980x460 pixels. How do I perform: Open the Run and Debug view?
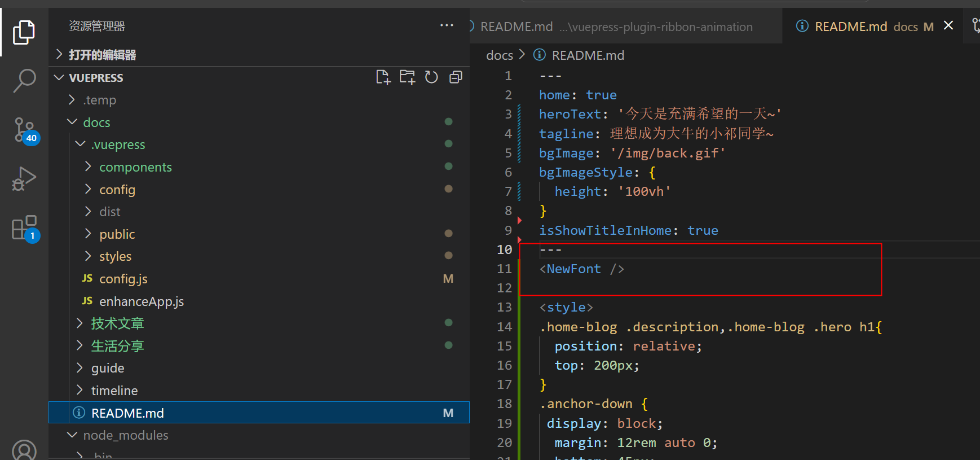[24, 179]
